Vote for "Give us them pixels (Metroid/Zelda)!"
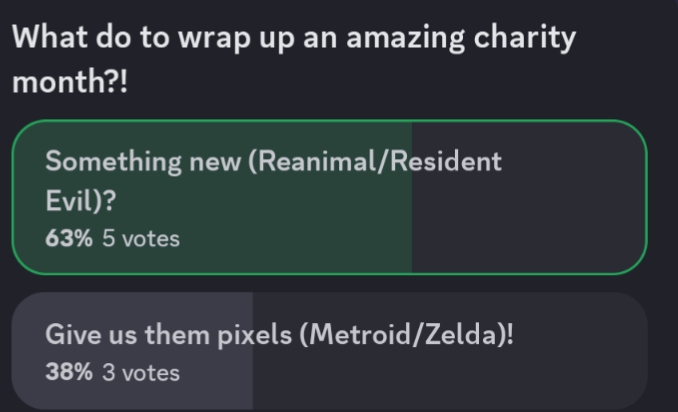678x412 pixels. (x=328, y=350)
